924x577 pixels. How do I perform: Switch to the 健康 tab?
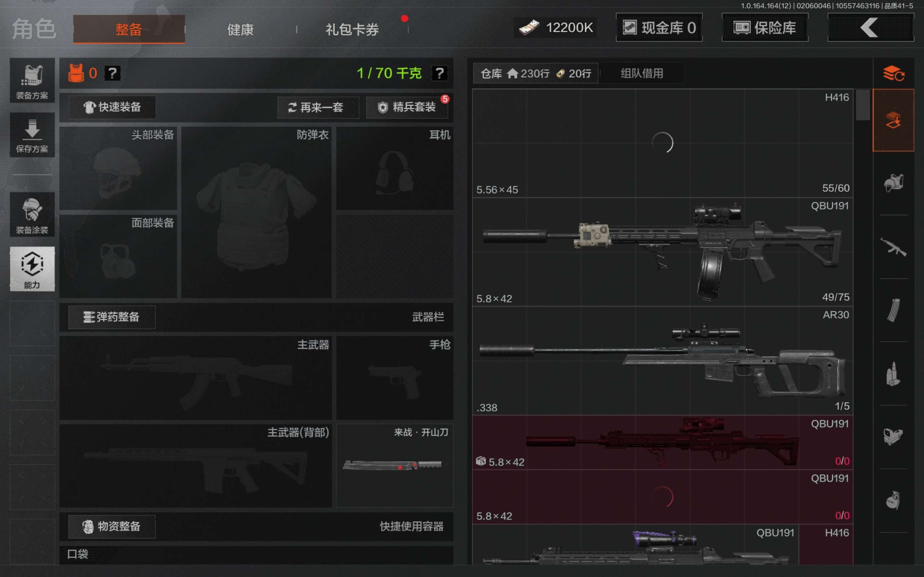(x=240, y=29)
